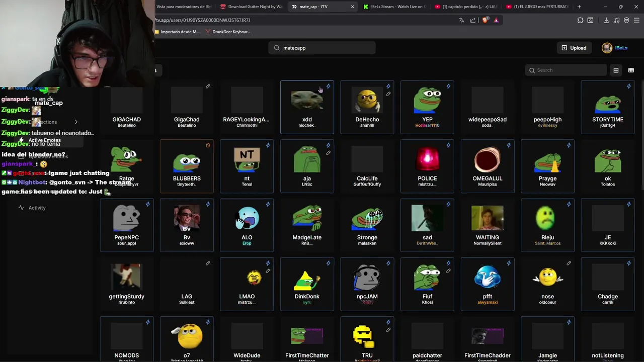
Task: Click the 'Saint_Marcos' author under Bleju
Action: [x=547, y=243]
